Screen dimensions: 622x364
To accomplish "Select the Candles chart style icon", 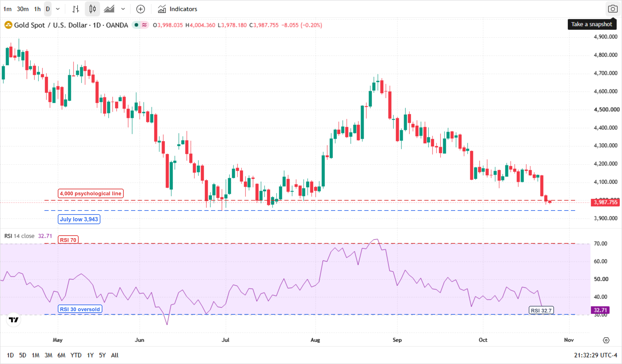I will click(92, 9).
